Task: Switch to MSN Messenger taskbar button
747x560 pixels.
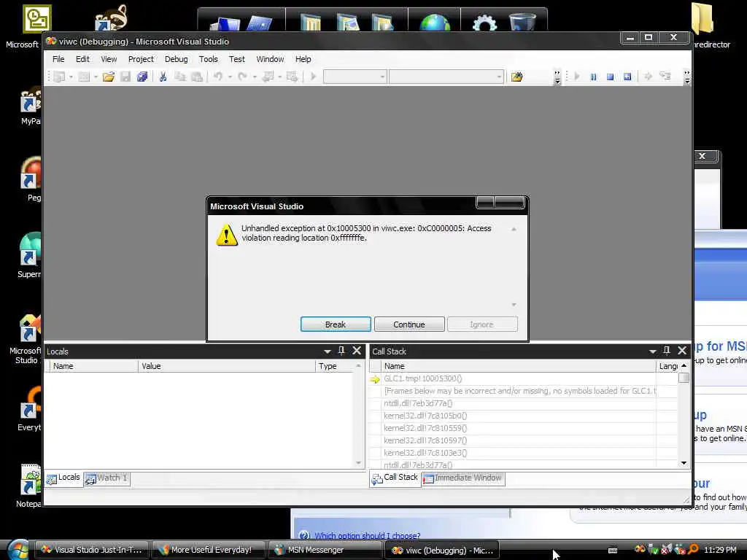Action: (x=325, y=550)
